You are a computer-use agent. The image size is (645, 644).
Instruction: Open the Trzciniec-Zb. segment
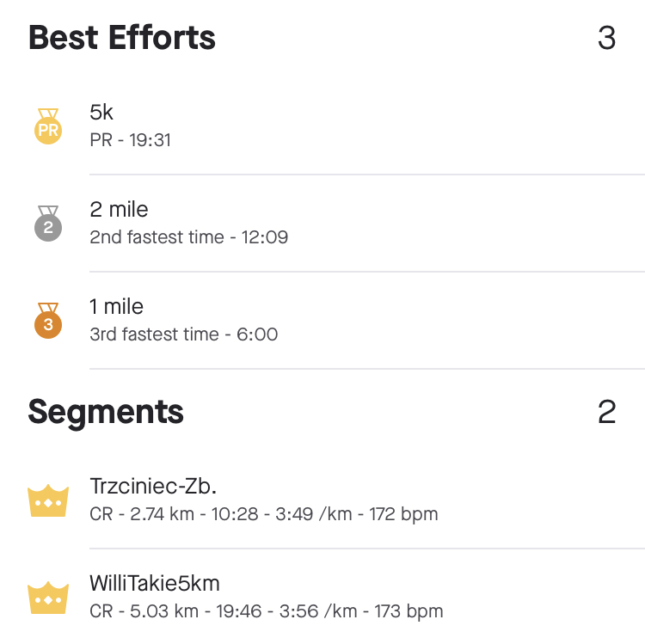click(x=153, y=487)
